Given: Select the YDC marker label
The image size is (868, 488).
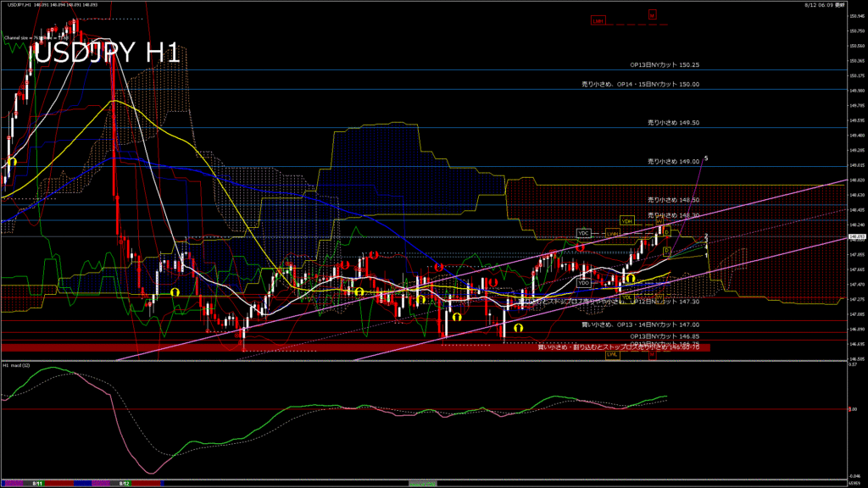Looking at the screenshot, I should click(584, 233).
